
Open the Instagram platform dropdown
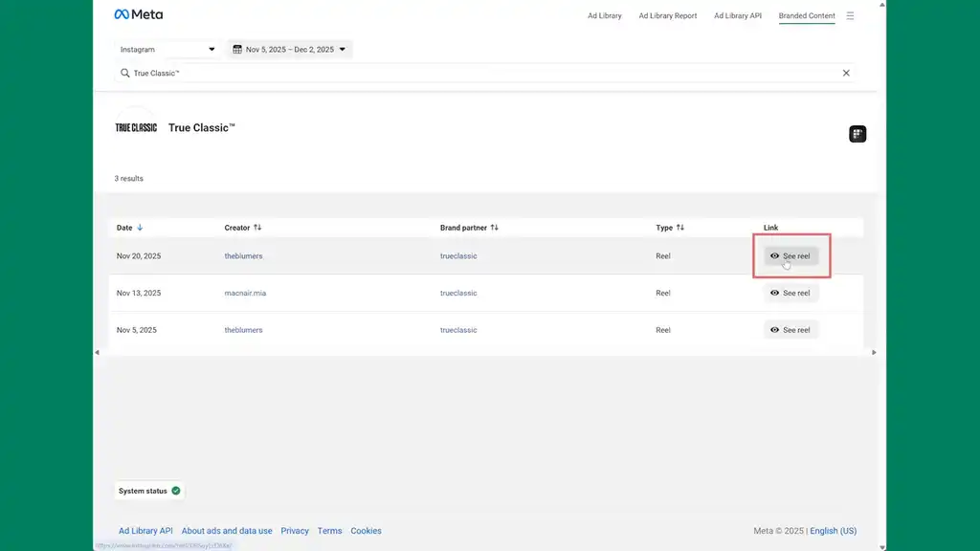pos(167,50)
